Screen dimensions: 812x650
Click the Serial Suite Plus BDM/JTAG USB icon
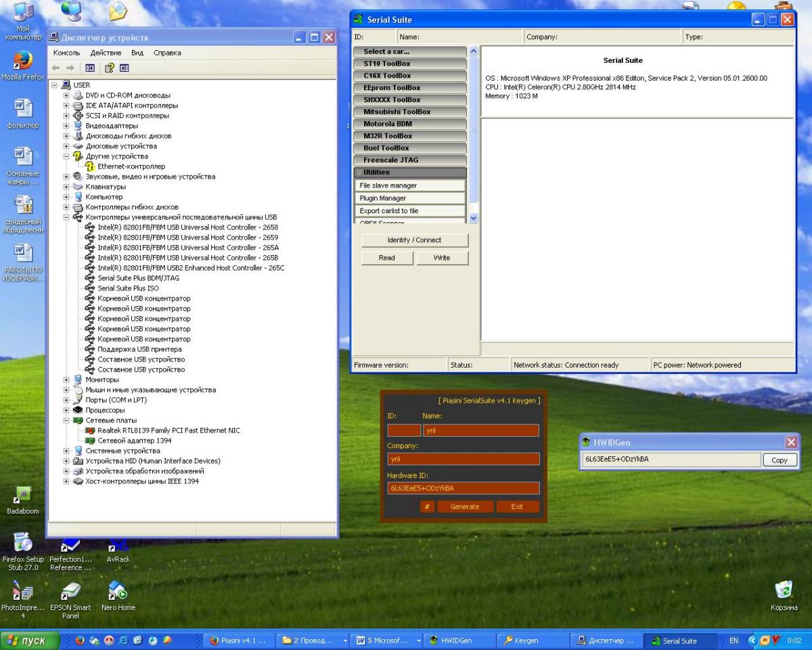click(90, 278)
